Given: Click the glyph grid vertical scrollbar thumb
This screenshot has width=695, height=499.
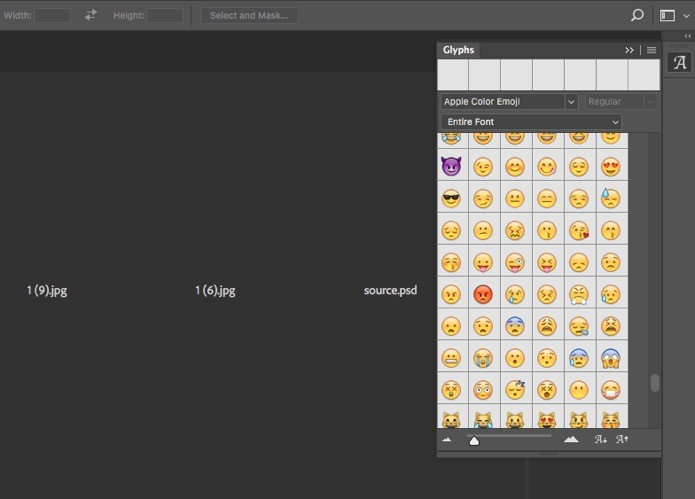Looking at the screenshot, I should click(655, 383).
